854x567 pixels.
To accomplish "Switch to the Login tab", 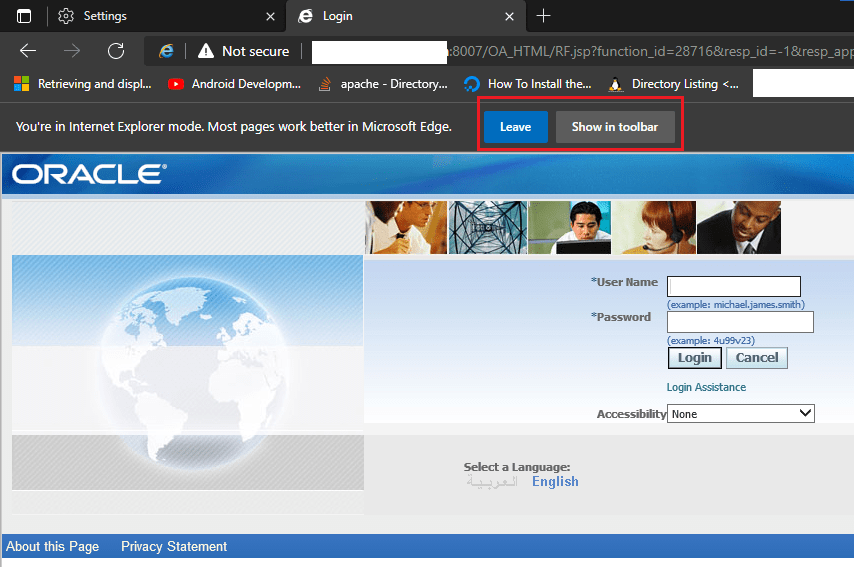I will click(x=406, y=16).
